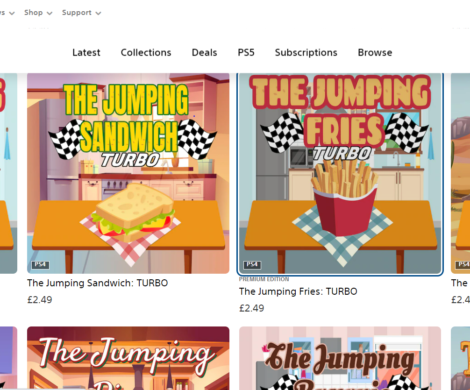
Task: Expand the Support dropdown menu
Action: click(x=81, y=13)
